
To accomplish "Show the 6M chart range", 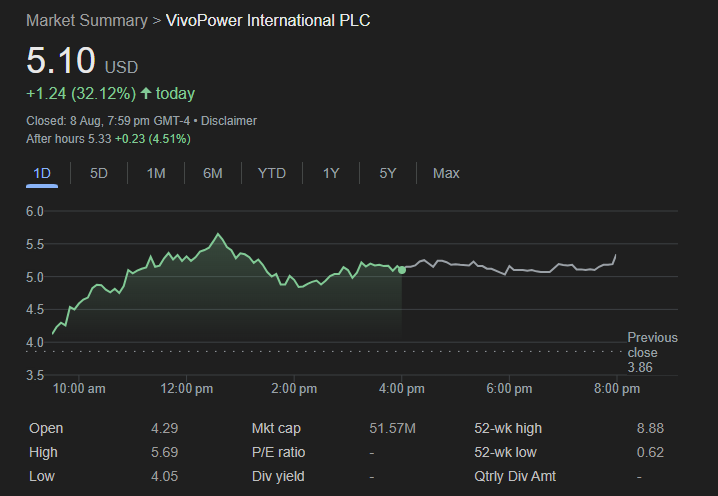I will pos(212,174).
